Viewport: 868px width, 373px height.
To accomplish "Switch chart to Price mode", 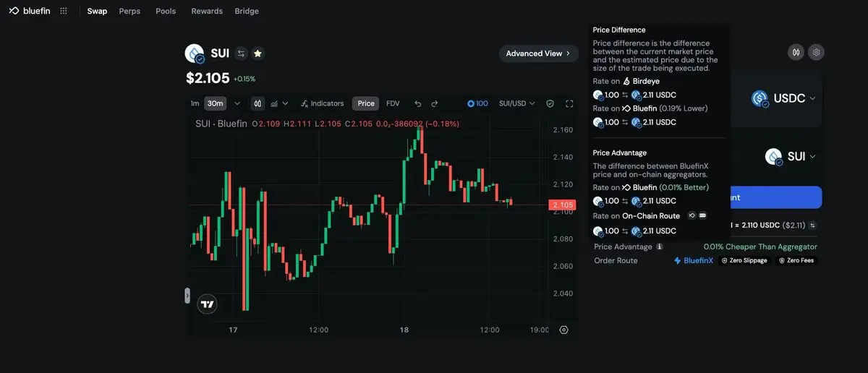I will coord(366,103).
